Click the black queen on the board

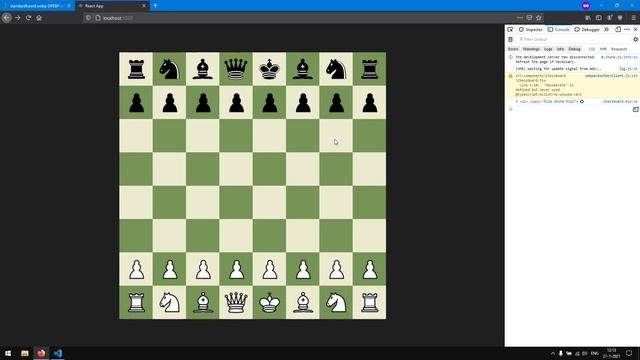tap(236, 69)
